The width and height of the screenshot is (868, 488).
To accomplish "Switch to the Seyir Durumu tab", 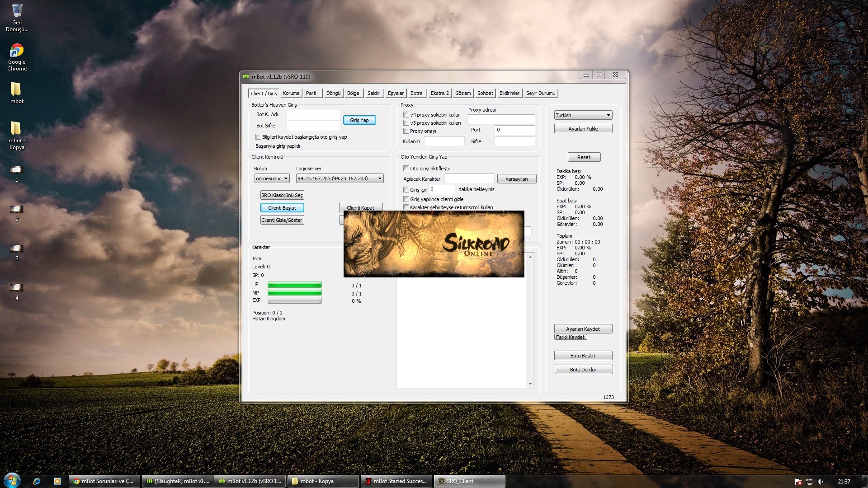I will 541,94.
